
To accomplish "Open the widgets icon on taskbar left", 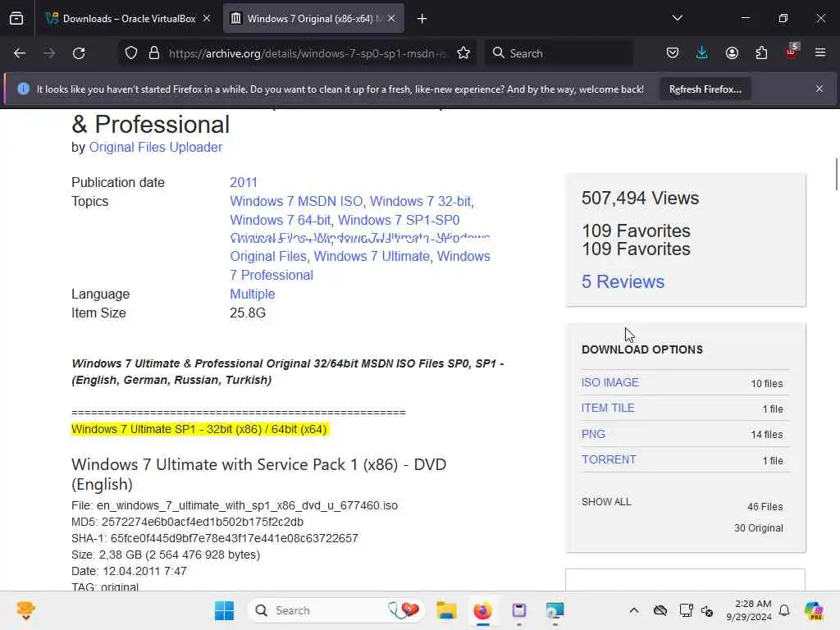I will [25, 610].
